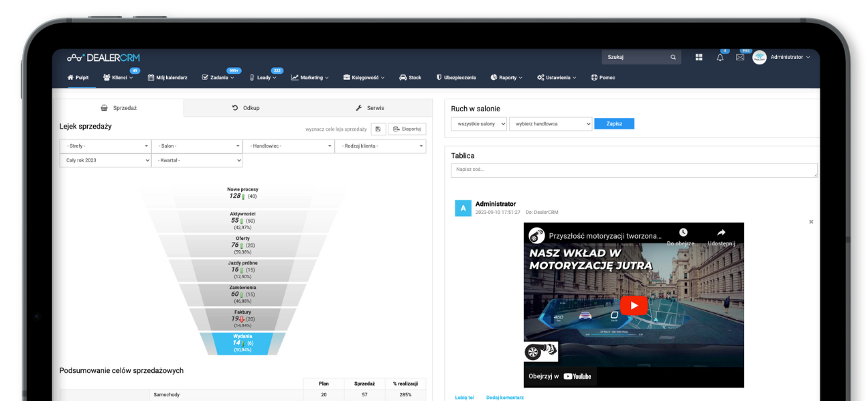Viewport: 868px width, 401px height.
Task: Click the Administrator post author name
Action: 496,204
